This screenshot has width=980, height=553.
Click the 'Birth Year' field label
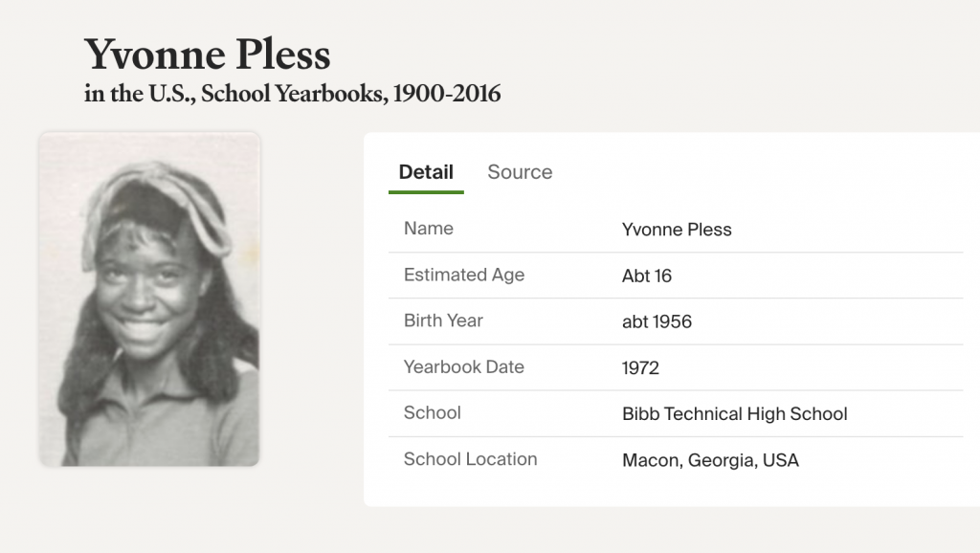coord(443,321)
